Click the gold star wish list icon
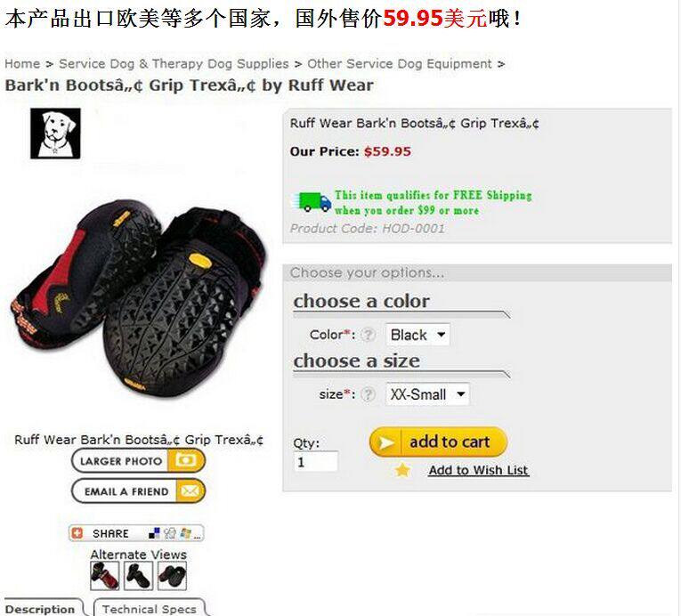The width and height of the screenshot is (681, 616). (402, 470)
